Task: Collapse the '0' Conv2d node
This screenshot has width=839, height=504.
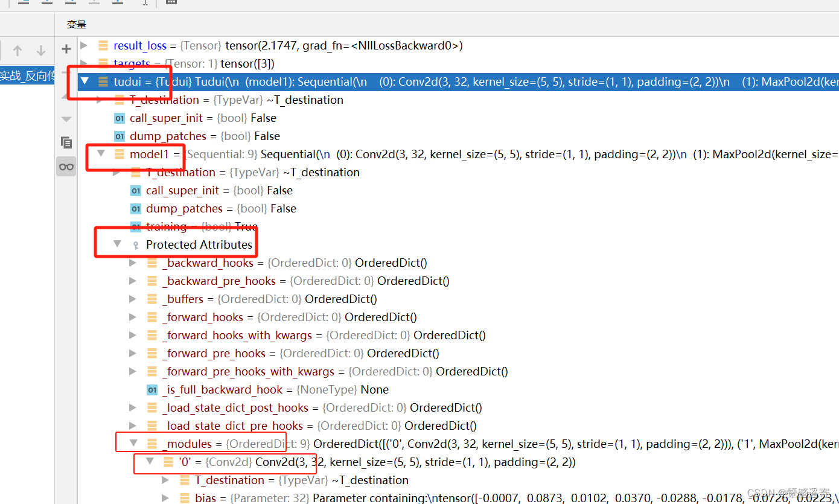Action: click(x=150, y=461)
